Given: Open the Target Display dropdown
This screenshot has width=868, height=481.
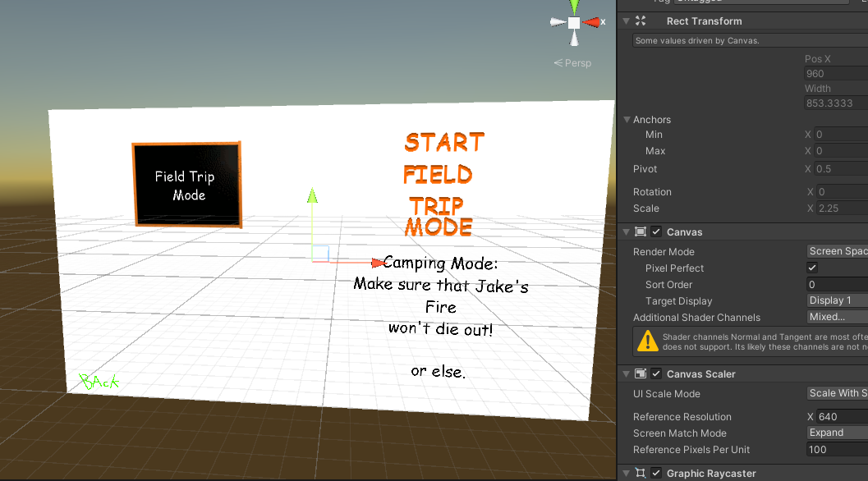Looking at the screenshot, I should (838, 300).
